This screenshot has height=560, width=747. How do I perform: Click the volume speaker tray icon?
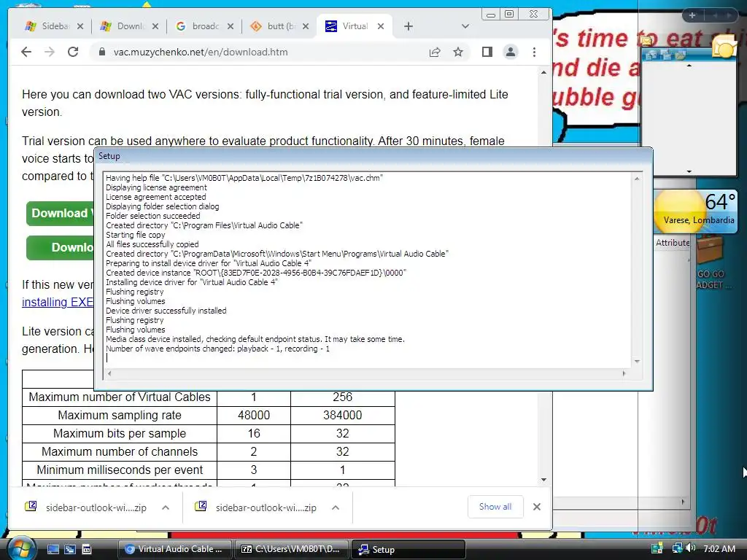coord(691,548)
